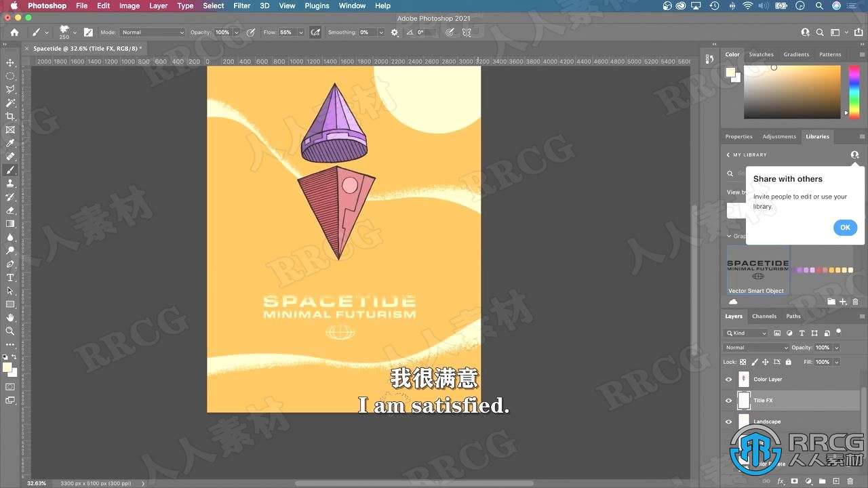The image size is (868, 488).
Task: Click OK in Share with others popup
Action: (845, 227)
